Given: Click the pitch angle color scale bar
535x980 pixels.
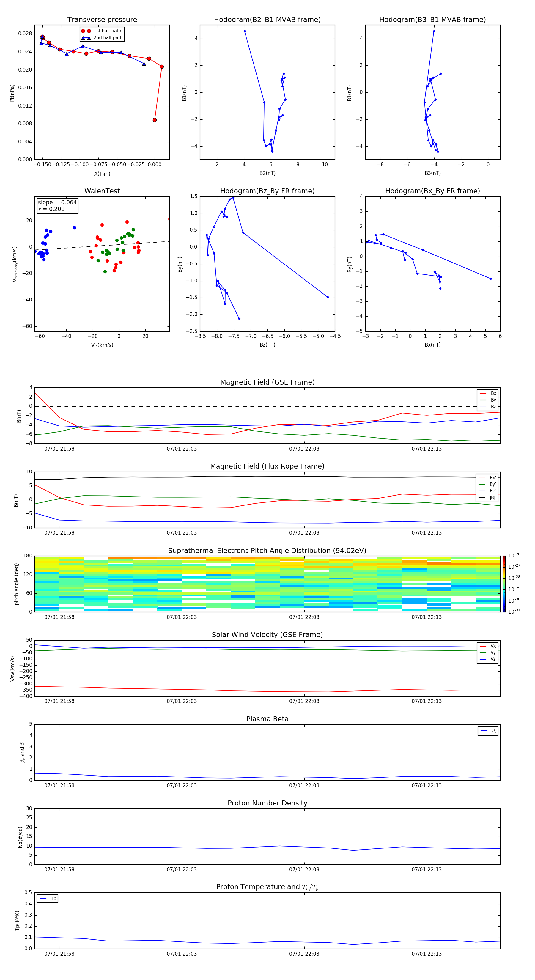Looking at the screenshot, I should [504, 584].
